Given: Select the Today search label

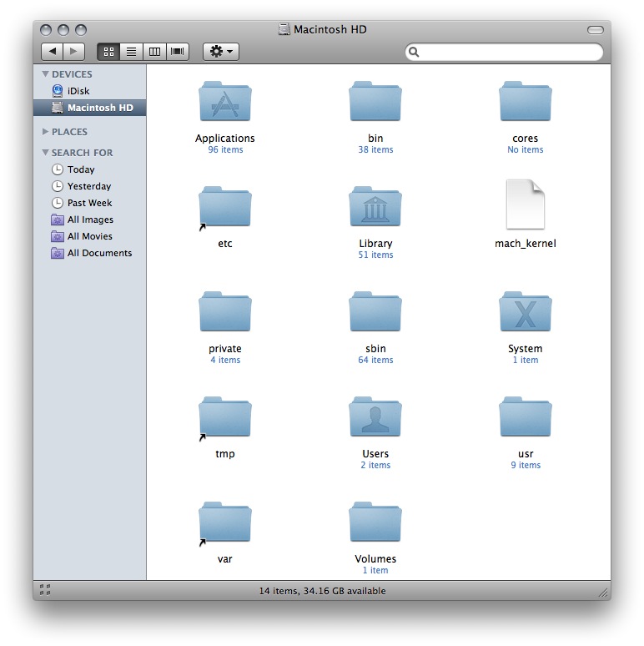Looking at the screenshot, I should pyautogui.click(x=81, y=169).
